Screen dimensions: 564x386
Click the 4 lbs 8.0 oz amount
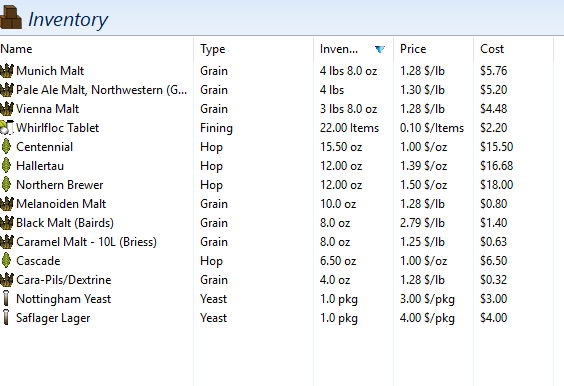coord(349,71)
